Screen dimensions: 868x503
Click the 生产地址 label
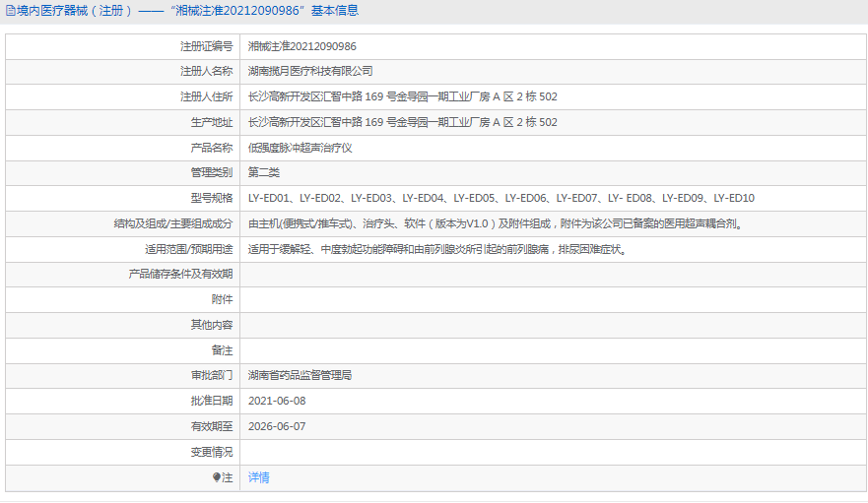point(212,122)
